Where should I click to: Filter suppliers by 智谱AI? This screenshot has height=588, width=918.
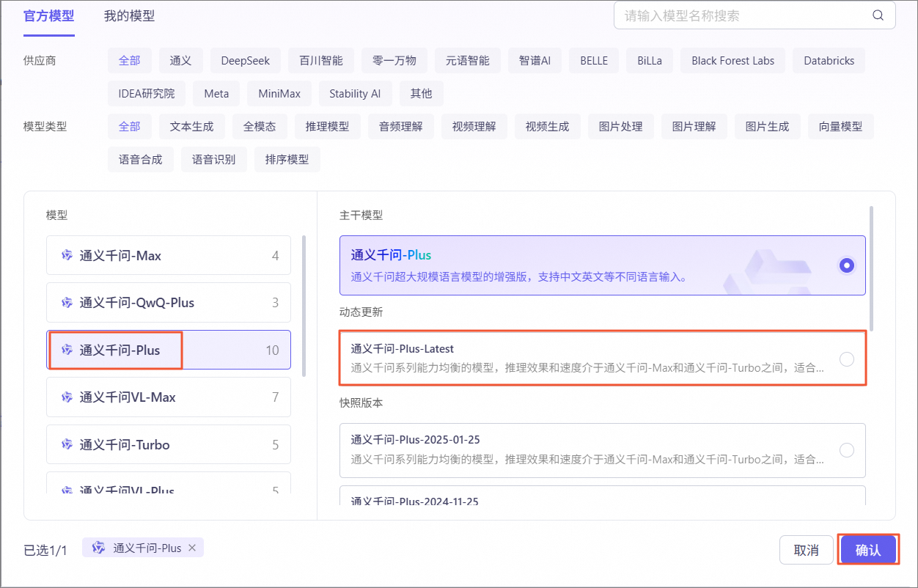tap(535, 61)
